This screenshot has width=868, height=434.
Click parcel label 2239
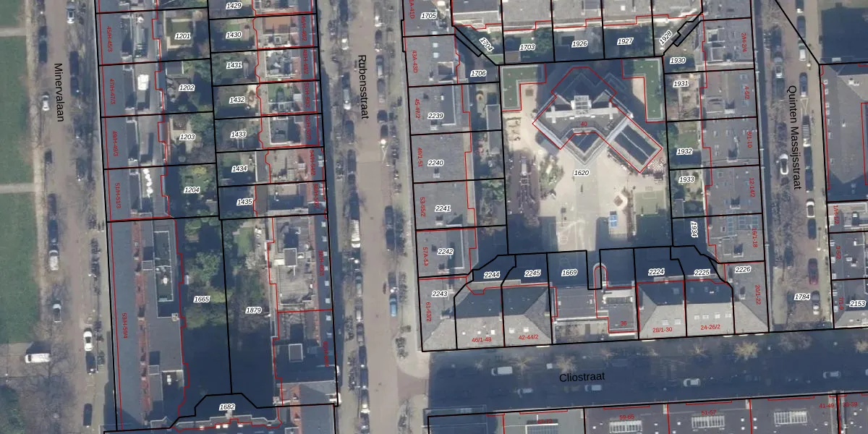[435, 116]
